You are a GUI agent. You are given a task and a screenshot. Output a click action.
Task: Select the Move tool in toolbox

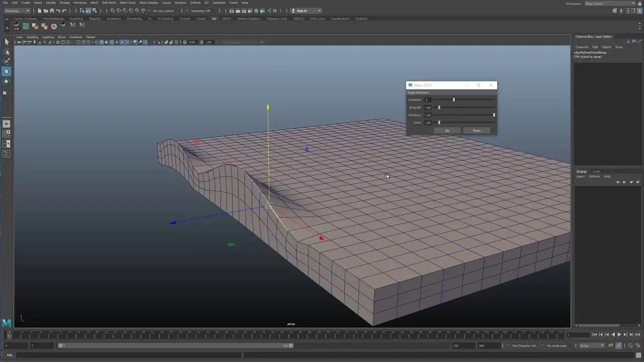[x=7, y=71]
